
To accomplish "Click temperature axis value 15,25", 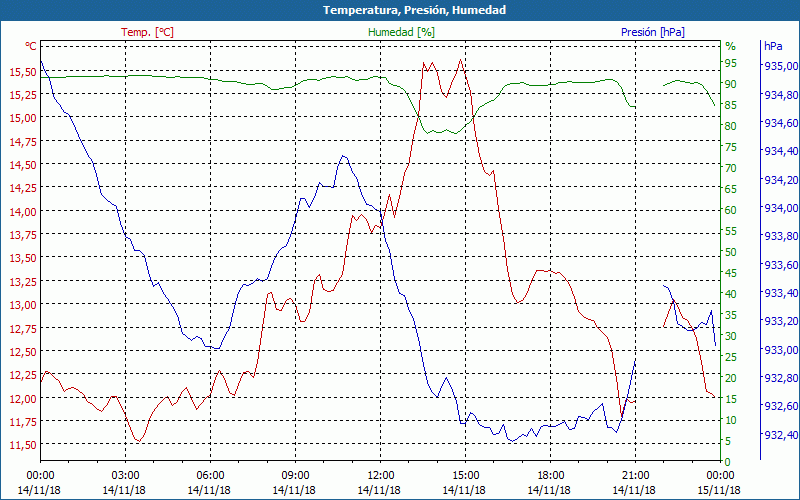I will tap(23, 95).
